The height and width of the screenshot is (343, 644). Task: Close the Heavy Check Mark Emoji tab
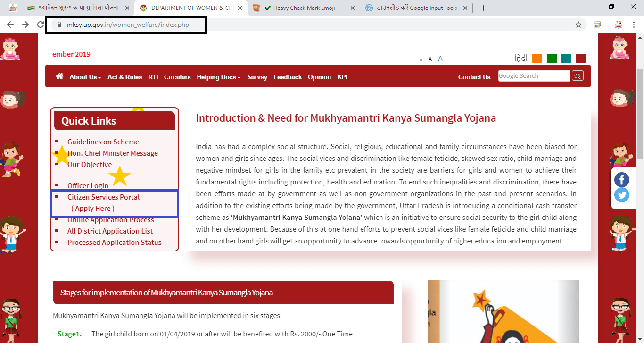click(352, 8)
